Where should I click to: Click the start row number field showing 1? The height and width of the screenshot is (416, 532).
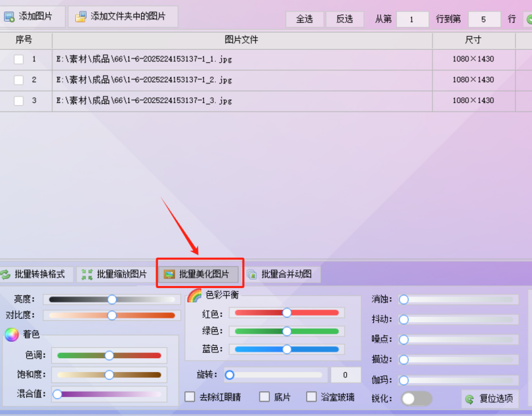point(413,19)
